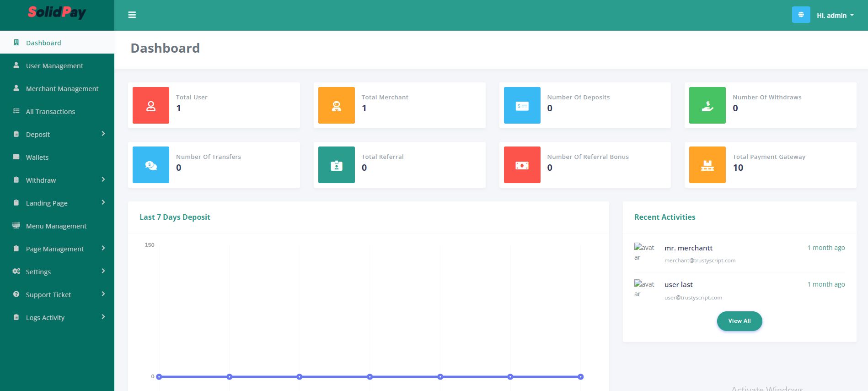The image size is (868, 391).
Task: Click the 150 chart axis label
Action: [150, 245]
